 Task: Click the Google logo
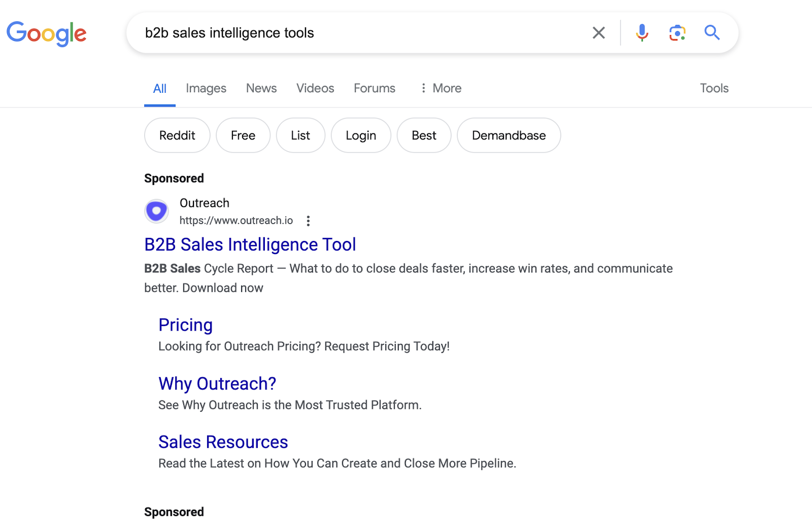click(x=46, y=33)
